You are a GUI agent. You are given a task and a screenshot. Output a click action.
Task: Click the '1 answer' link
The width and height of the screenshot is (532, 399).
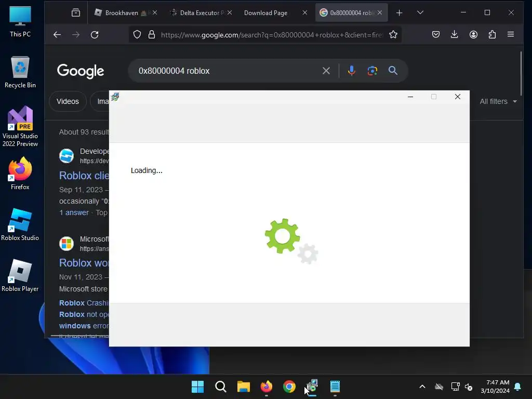tap(74, 212)
